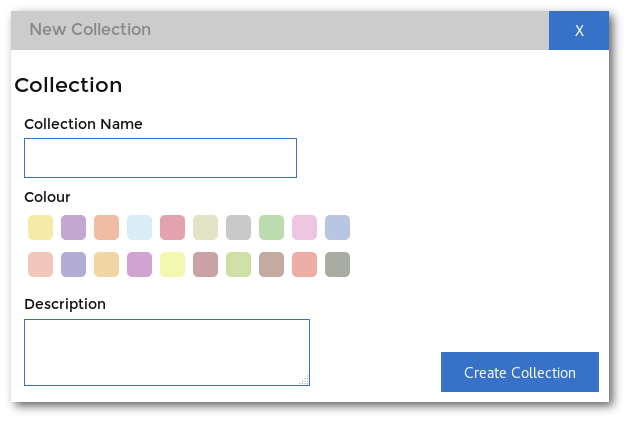Image resolution: width=628 pixels, height=421 pixels.
Task: Pick the green swatch in the top row
Action: (x=272, y=228)
